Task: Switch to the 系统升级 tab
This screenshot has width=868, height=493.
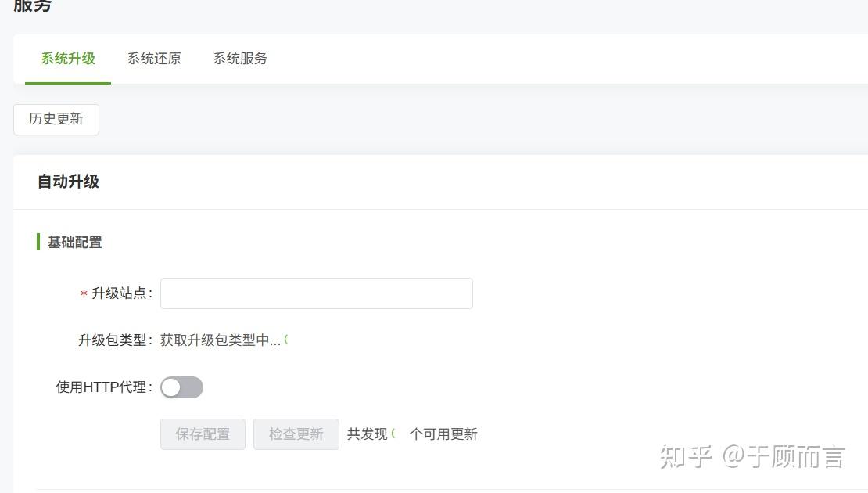Action: point(68,59)
